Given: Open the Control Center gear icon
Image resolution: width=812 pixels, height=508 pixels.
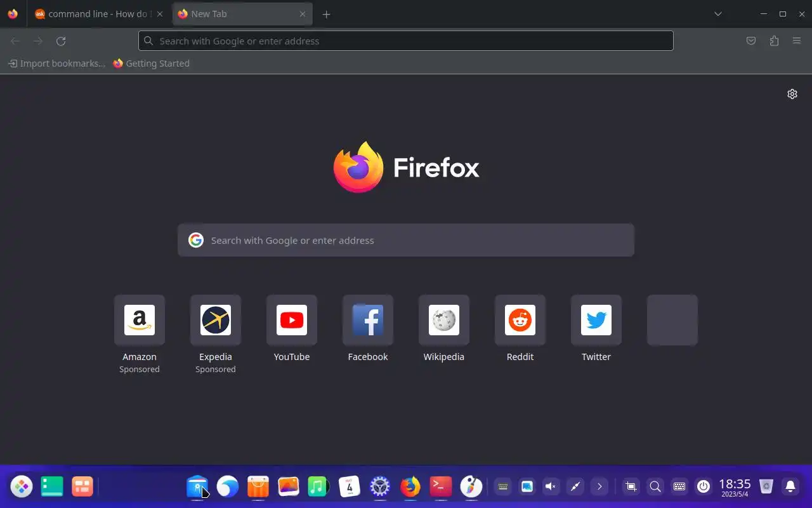Looking at the screenshot, I should point(380,486).
